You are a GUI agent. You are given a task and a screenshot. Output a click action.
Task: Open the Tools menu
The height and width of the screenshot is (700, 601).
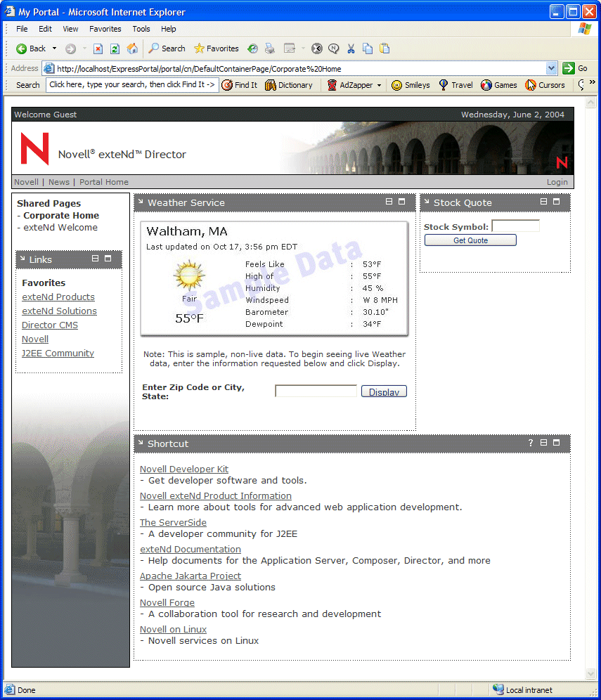click(141, 29)
